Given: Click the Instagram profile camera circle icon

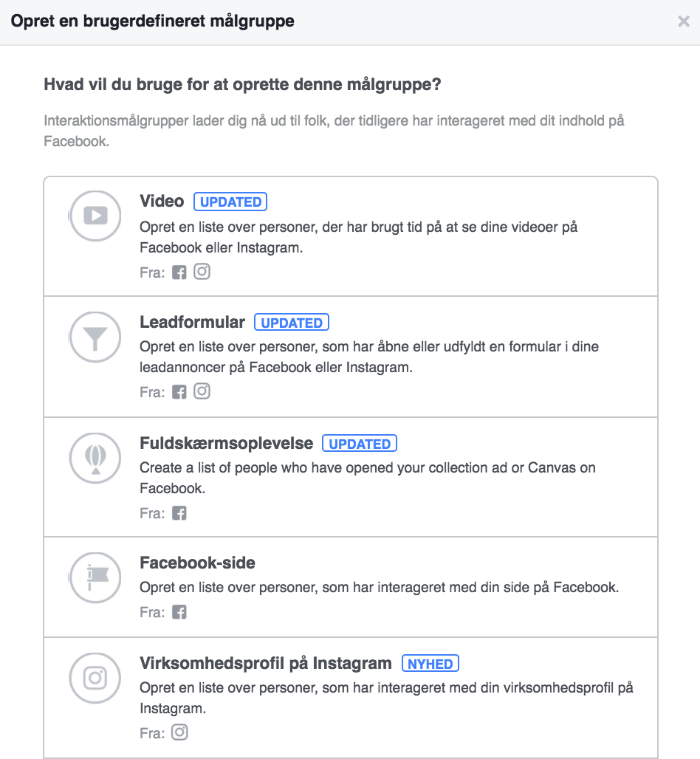Looking at the screenshot, I should point(95,679).
